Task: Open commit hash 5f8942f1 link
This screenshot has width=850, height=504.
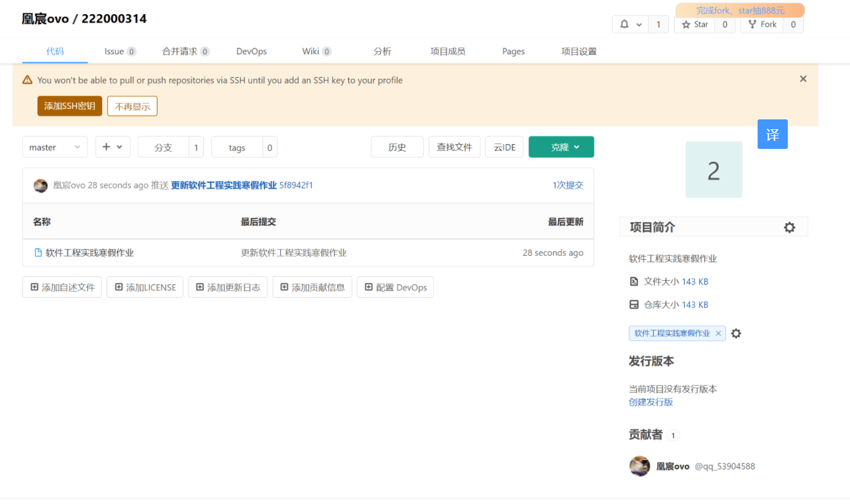Action: (296, 185)
